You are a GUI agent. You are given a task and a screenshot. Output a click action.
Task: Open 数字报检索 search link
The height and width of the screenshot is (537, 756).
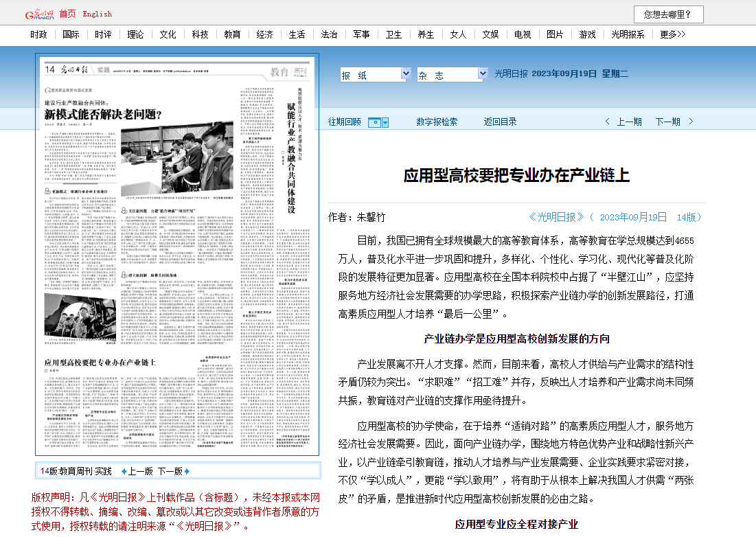click(437, 122)
